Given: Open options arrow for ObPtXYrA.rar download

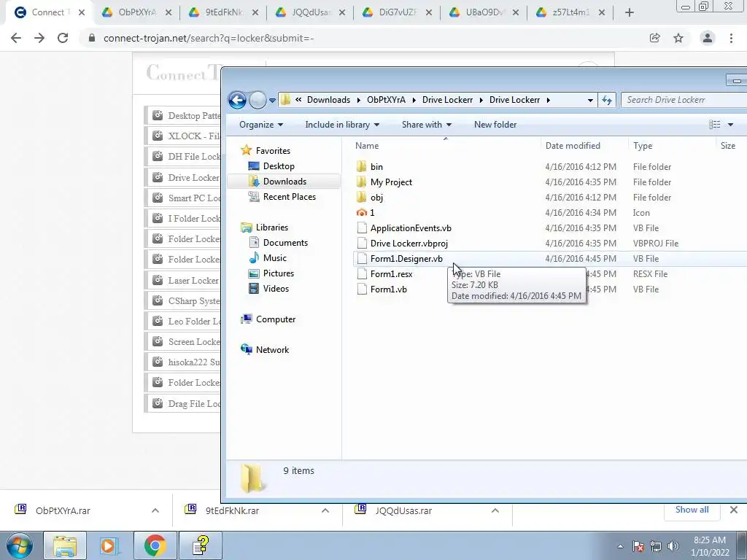Looking at the screenshot, I should click(x=155, y=510).
